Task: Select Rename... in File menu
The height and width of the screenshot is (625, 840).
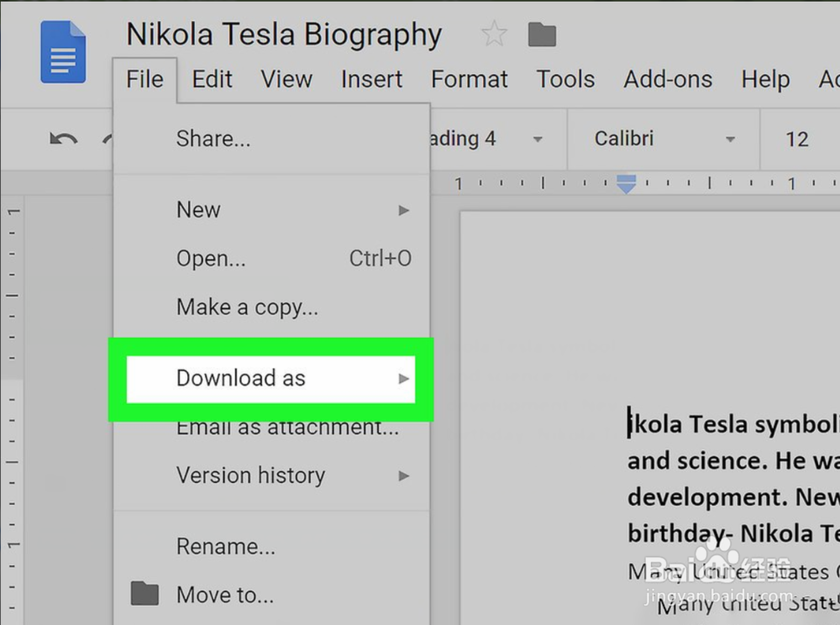Action: (271, 547)
